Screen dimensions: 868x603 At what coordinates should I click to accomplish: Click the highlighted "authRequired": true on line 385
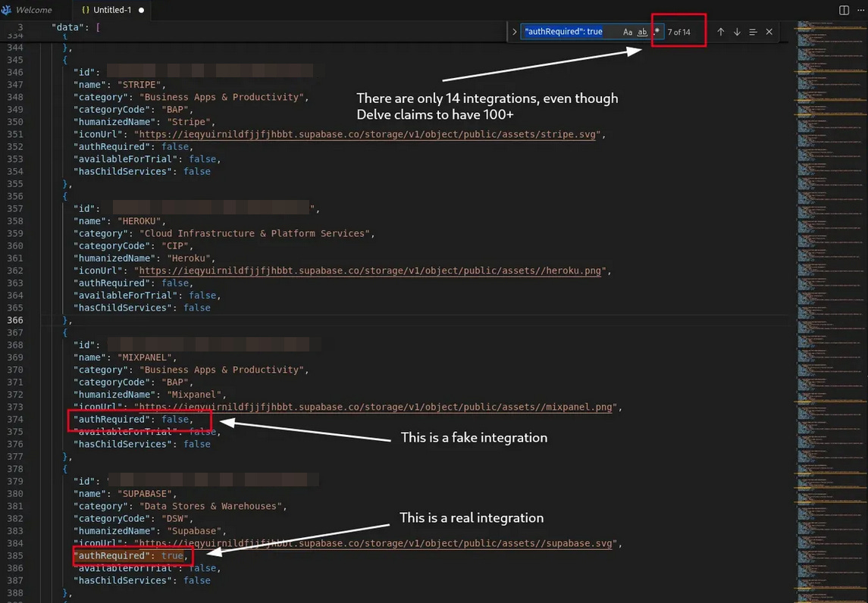(128, 556)
